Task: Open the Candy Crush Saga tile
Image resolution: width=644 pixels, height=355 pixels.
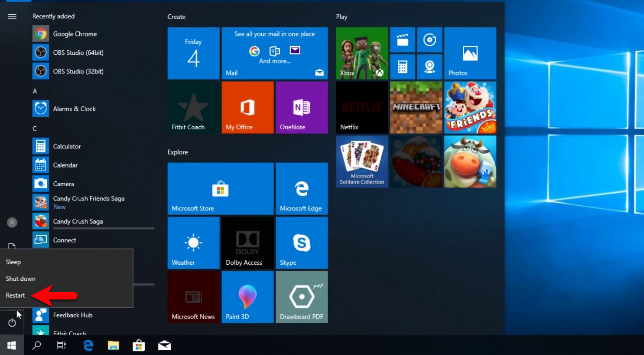Action: pos(416,162)
